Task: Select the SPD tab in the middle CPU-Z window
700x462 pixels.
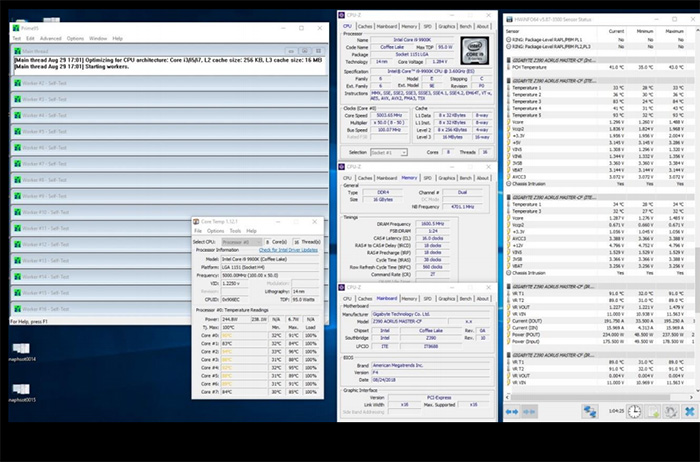Action: 428,178
